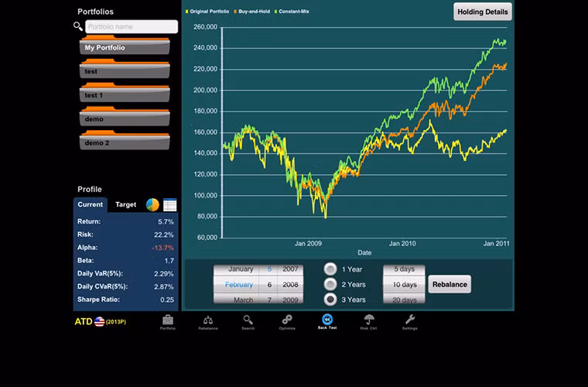
Task: Select the Back Test rewind icon
Action: pyautogui.click(x=327, y=319)
